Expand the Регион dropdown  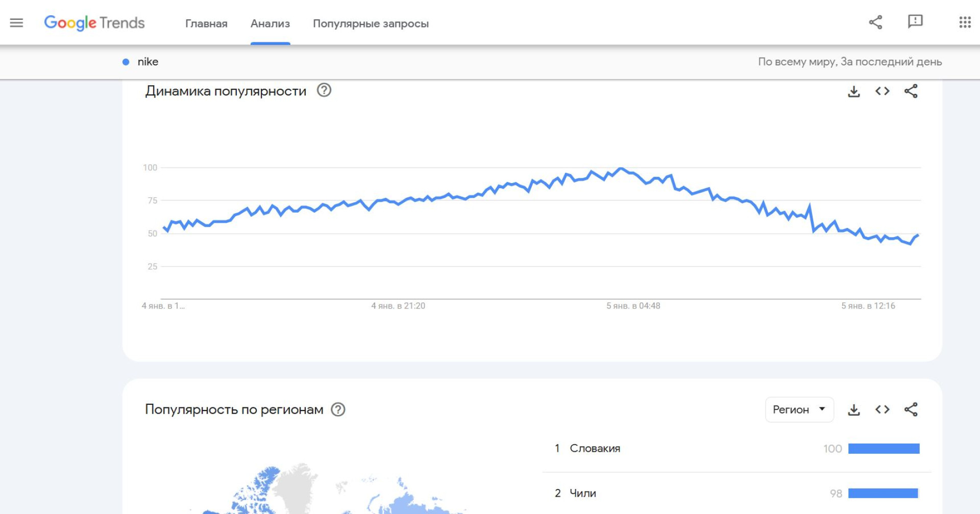coord(799,409)
